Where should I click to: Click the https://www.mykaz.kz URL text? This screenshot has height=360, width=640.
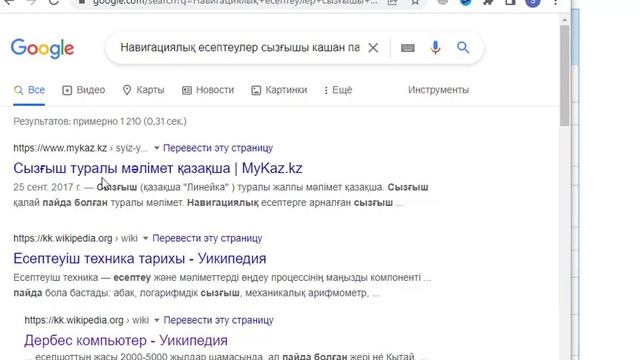(60, 148)
